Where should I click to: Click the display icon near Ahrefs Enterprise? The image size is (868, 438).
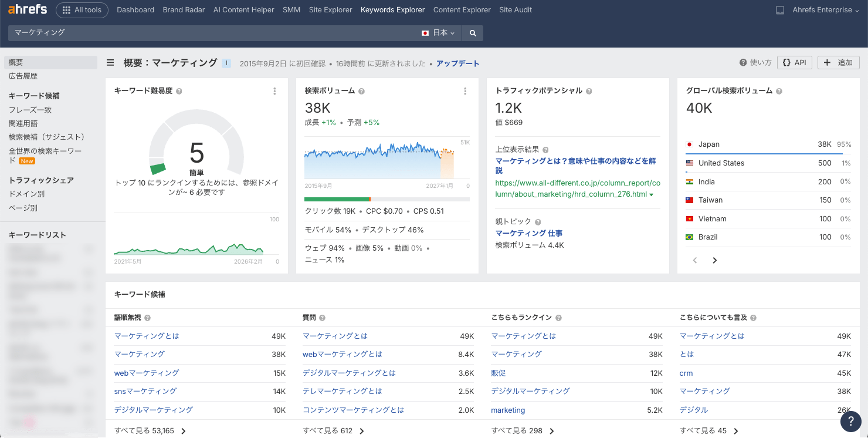780,10
